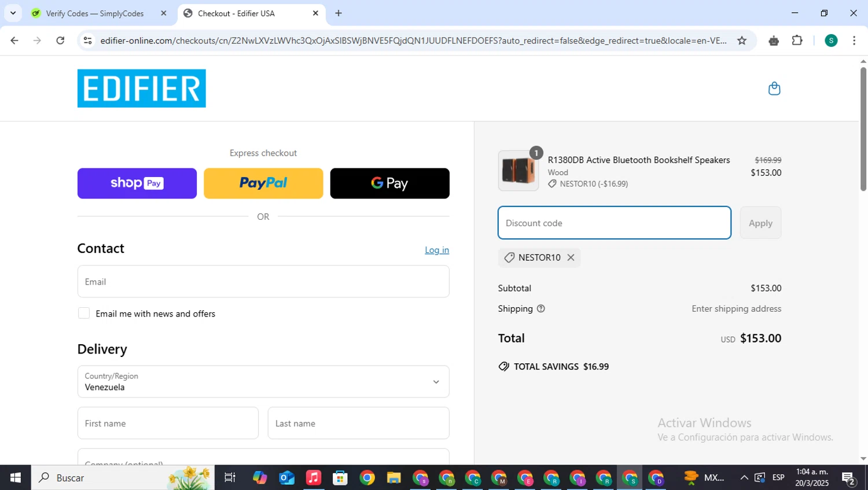Click the Enter shipping address text
Viewport: 868px width, 490px height.
[737, 309]
